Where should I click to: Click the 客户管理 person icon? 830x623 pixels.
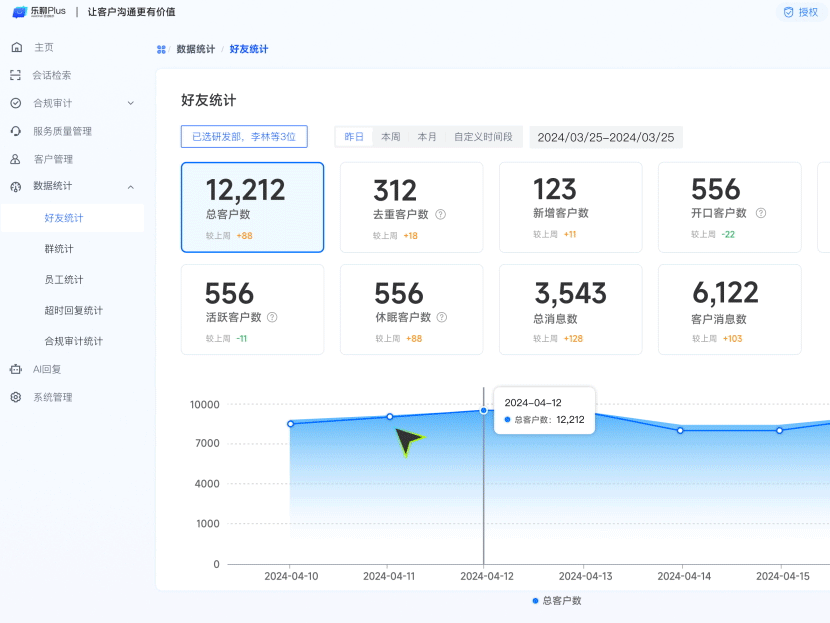point(15,159)
